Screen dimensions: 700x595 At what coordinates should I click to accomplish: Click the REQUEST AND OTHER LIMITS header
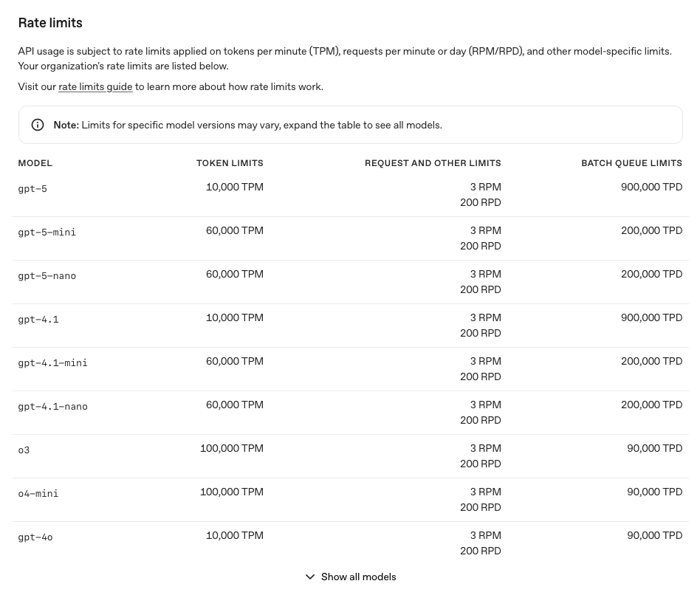tap(433, 163)
